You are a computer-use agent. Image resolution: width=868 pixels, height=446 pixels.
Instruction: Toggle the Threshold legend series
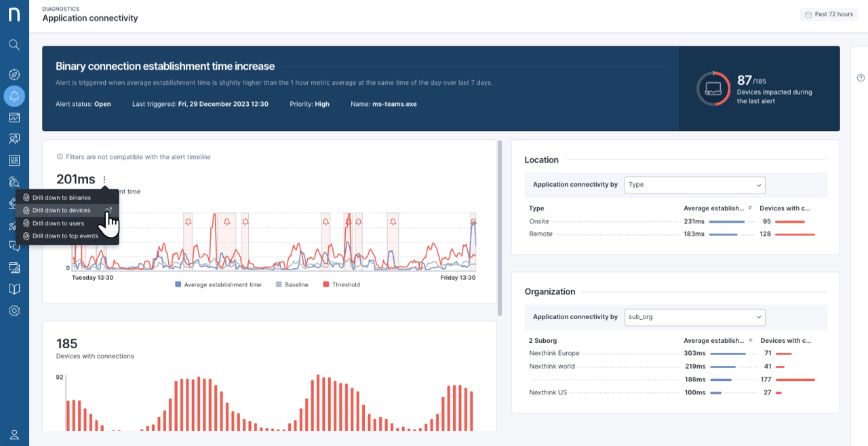pyautogui.click(x=342, y=285)
